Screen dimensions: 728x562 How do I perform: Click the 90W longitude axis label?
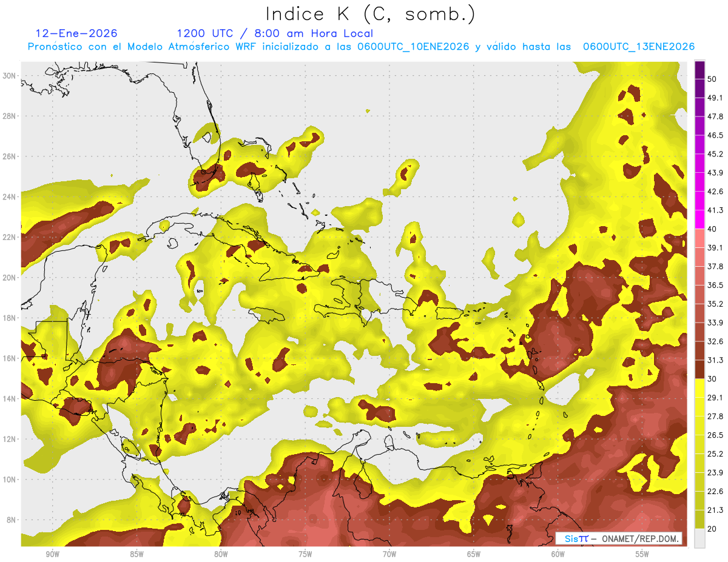coord(52,554)
